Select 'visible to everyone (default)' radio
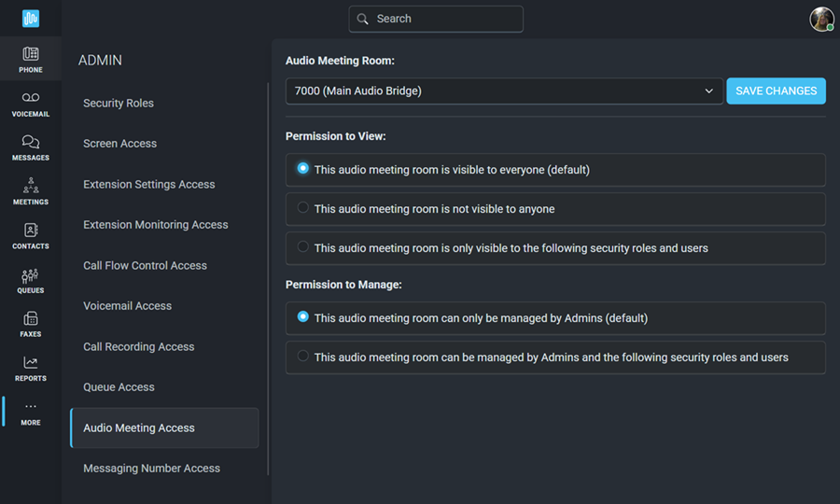Image resolution: width=840 pixels, height=504 pixels. point(302,168)
